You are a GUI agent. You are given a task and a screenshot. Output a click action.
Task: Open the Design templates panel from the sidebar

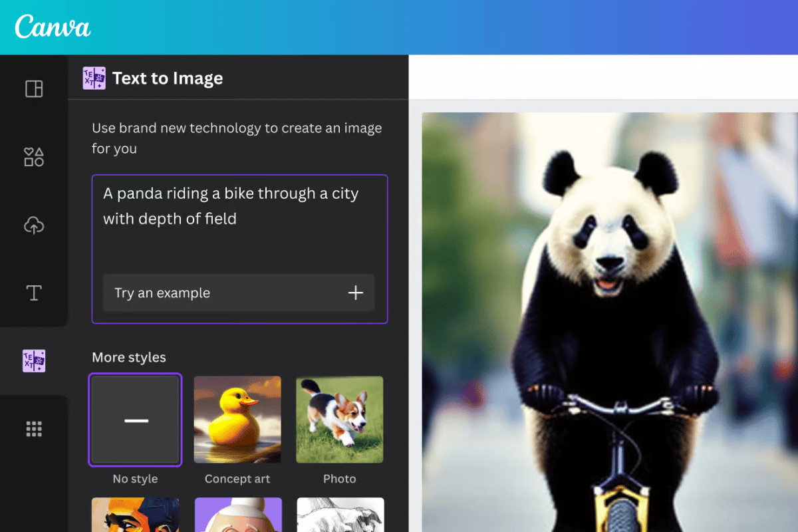point(33,88)
